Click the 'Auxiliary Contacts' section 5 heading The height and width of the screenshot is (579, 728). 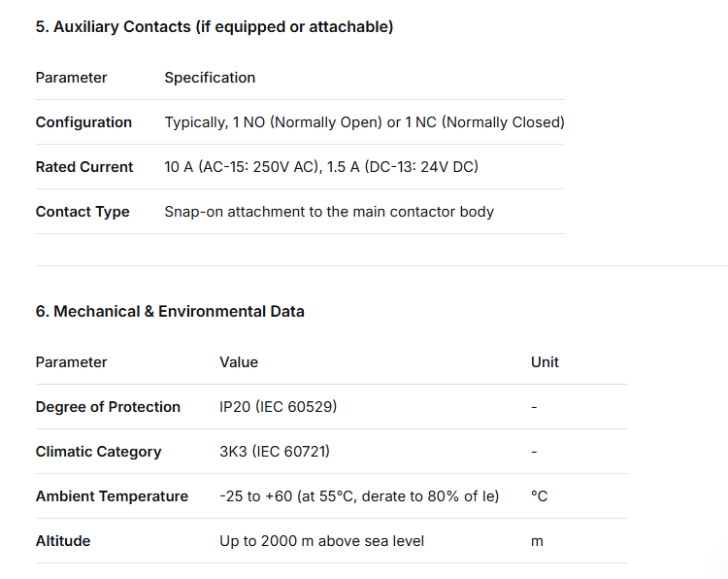214,27
